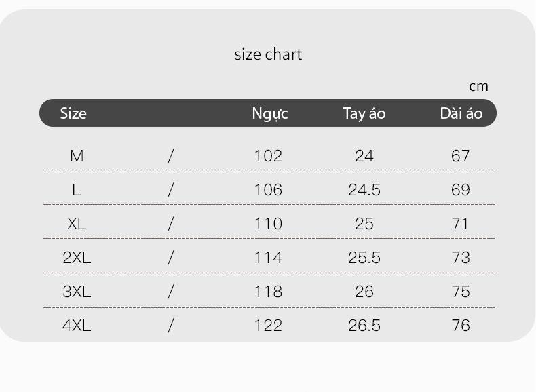Viewport: 536px width, 392px height.
Task: Click the 'size chart' title text
Action: coord(268,55)
